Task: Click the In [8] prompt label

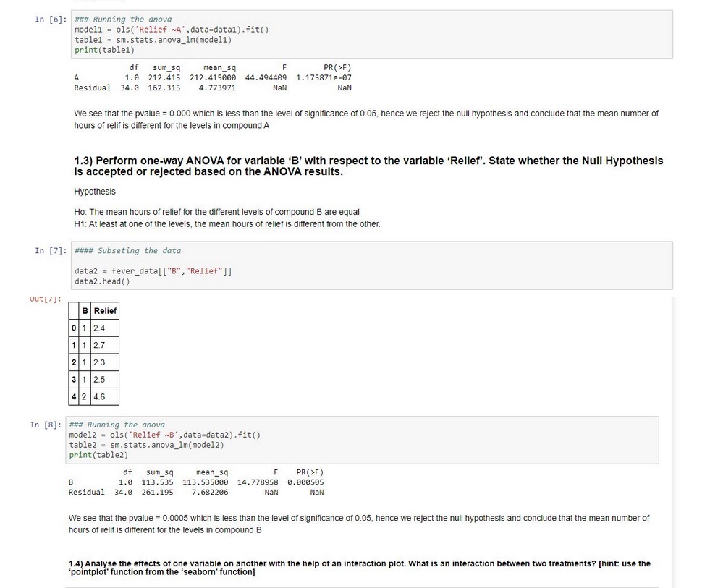Action: (46, 425)
